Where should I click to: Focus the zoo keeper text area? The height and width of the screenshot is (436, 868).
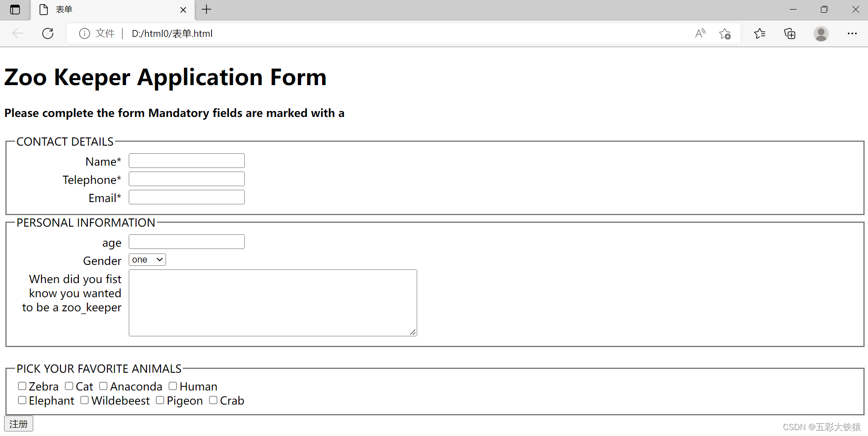coord(273,303)
